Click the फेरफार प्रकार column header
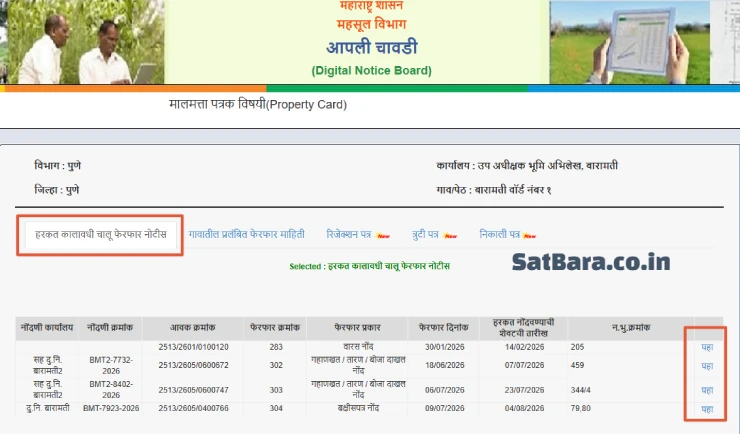The image size is (740, 434). pos(357,327)
